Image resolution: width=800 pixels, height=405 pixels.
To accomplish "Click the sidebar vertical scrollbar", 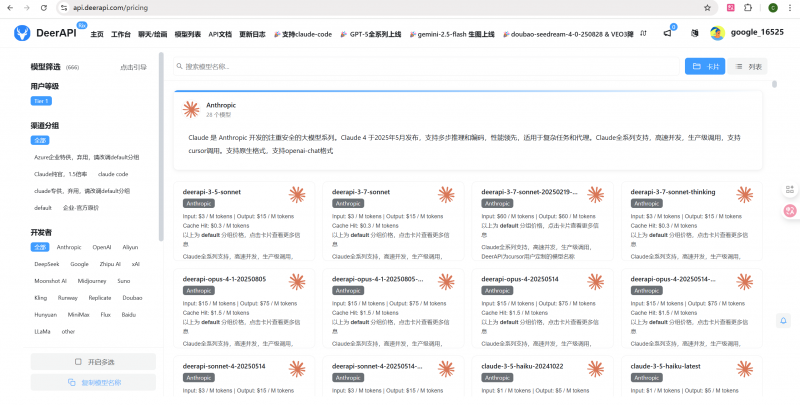I will coord(161,150).
